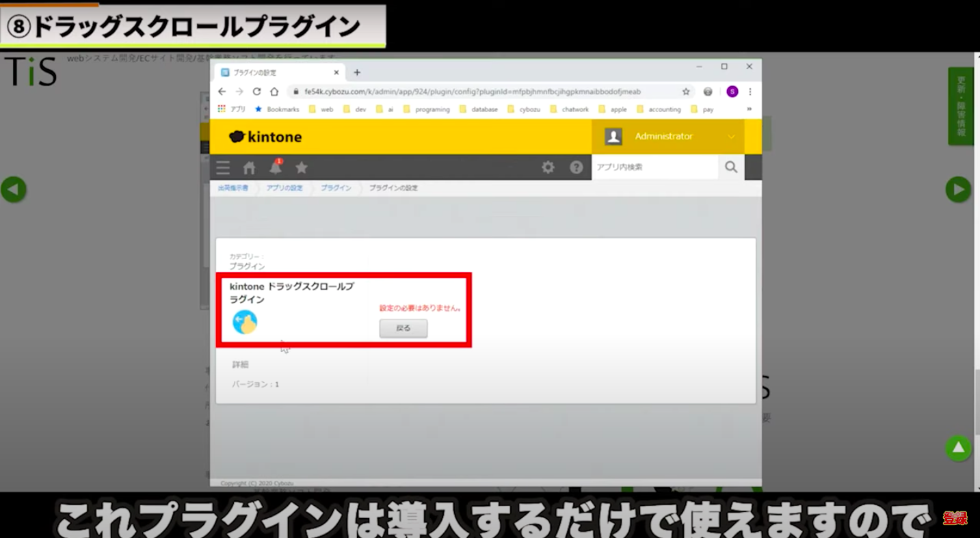980x538 pixels.
Task: Click the browser back arrow
Action: (x=222, y=92)
